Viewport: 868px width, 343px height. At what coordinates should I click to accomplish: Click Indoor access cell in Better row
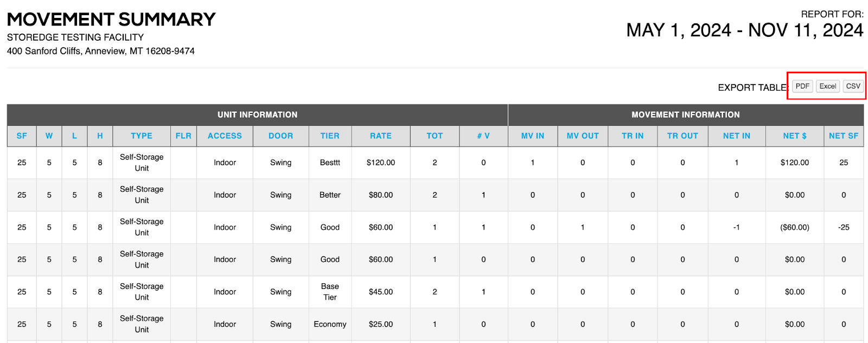pyautogui.click(x=225, y=195)
